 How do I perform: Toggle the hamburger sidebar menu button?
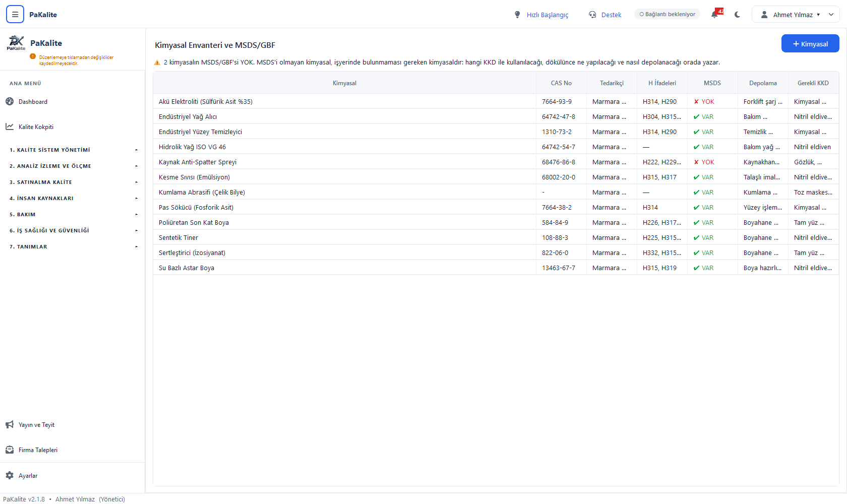coord(15,15)
